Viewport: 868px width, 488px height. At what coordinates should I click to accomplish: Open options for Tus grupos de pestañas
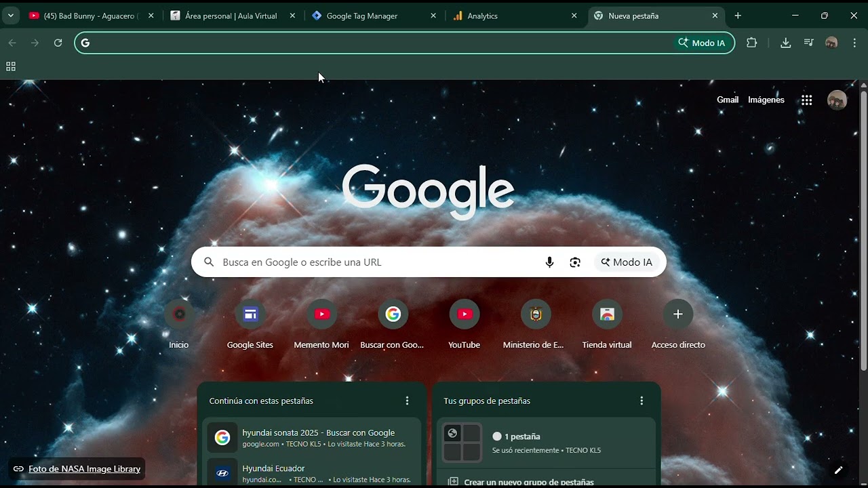point(642,401)
